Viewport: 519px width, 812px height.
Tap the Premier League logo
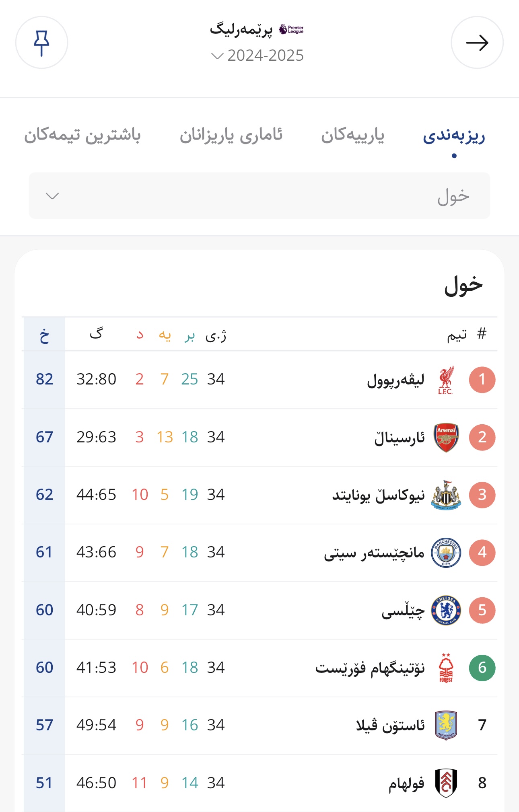[x=291, y=29]
